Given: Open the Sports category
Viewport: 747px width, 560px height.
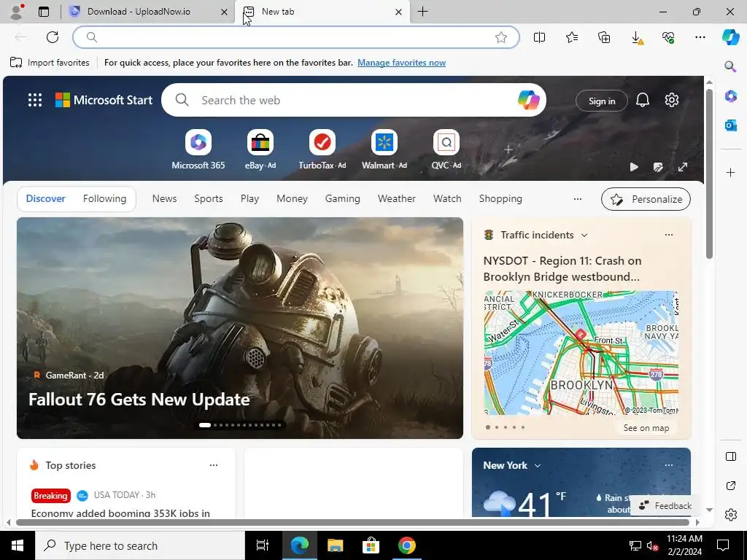Looking at the screenshot, I should coord(208,198).
